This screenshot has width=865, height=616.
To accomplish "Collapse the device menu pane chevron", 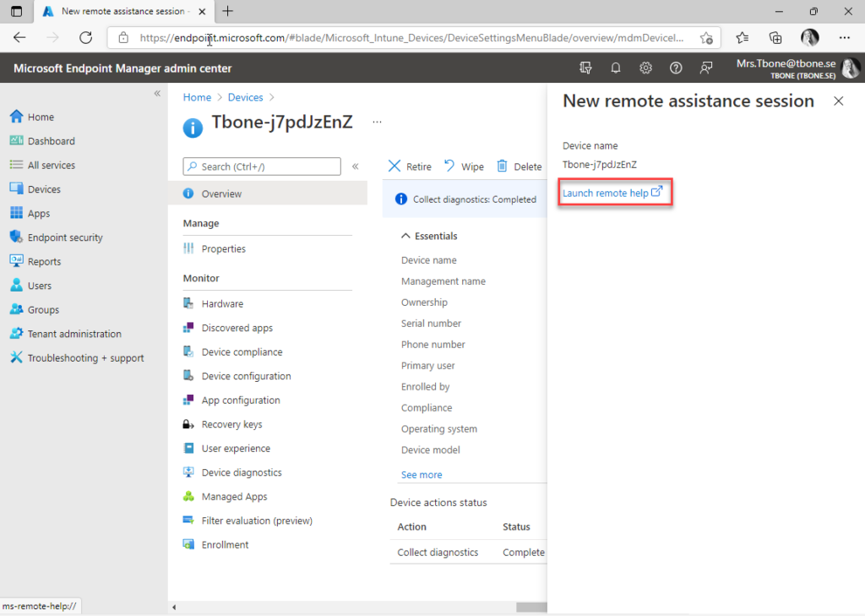I will click(x=356, y=166).
